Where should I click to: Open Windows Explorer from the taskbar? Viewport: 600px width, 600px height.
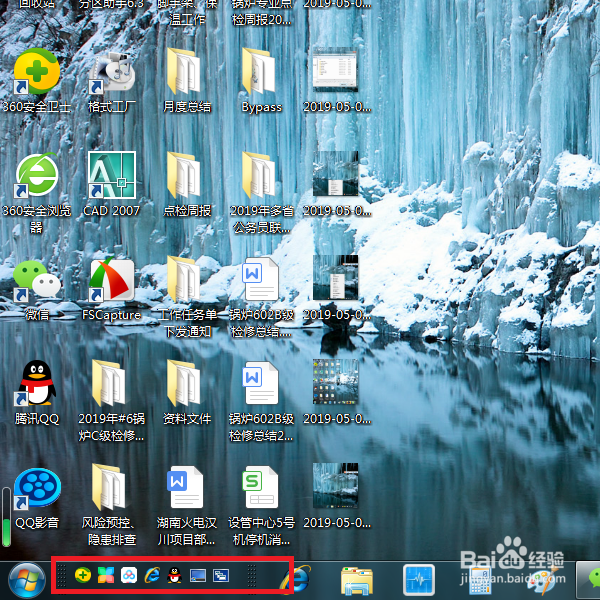(x=357, y=582)
